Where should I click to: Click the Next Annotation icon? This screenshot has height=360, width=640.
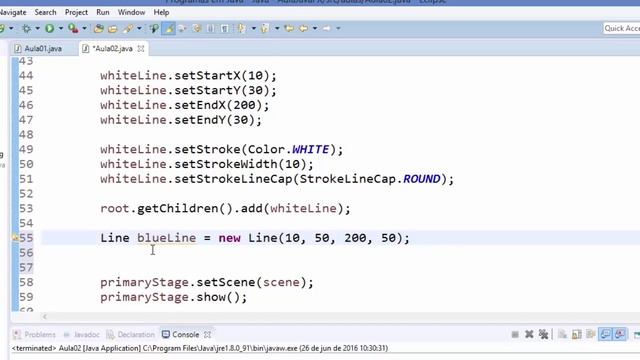click(242, 29)
